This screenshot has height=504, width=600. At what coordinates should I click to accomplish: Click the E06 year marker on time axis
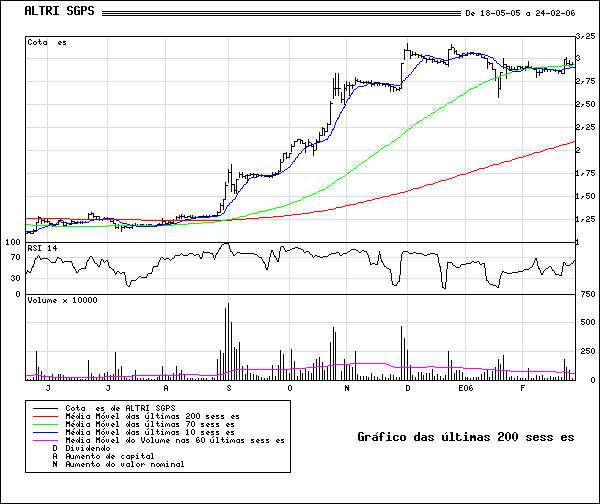[x=466, y=388]
